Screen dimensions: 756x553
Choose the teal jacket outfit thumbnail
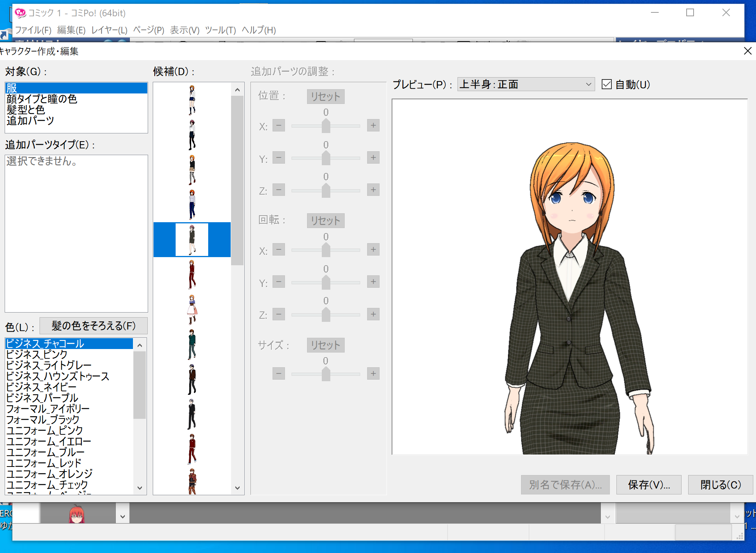coord(192,344)
